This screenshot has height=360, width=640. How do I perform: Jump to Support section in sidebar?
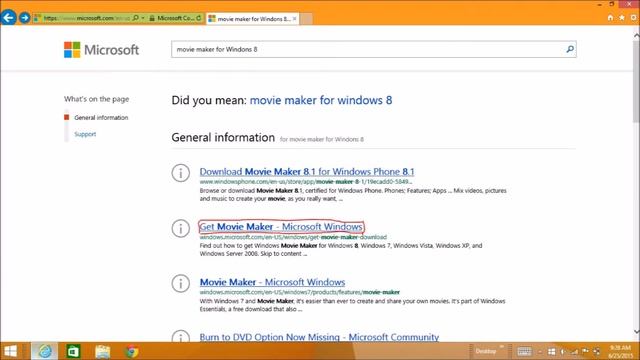coord(85,134)
